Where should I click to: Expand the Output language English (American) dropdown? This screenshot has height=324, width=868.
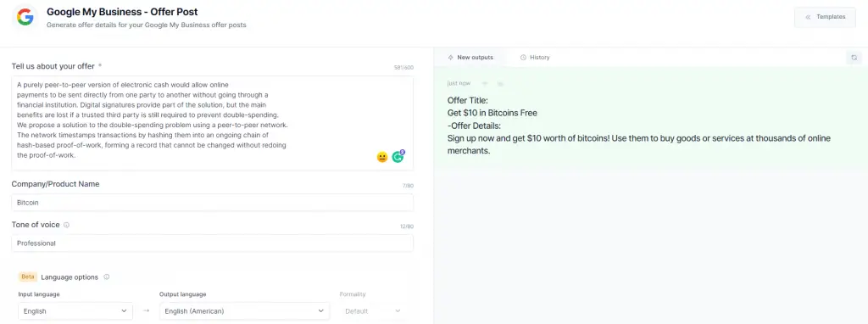click(244, 311)
